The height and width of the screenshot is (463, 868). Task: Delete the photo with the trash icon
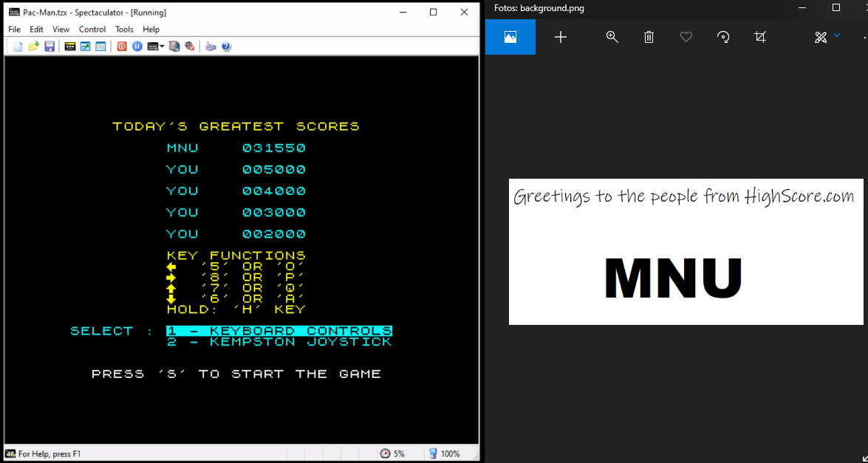[x=649, y=37]
